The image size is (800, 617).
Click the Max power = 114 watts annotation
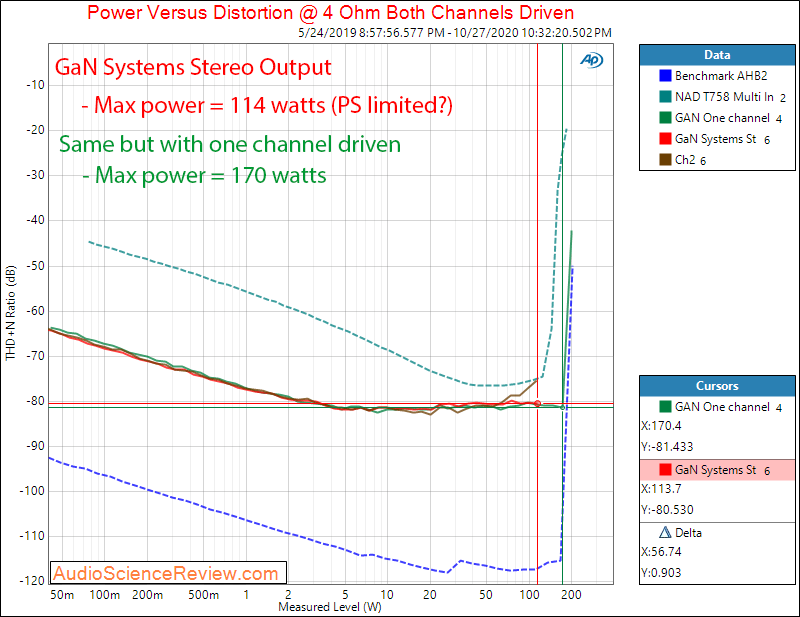[267, 105]
